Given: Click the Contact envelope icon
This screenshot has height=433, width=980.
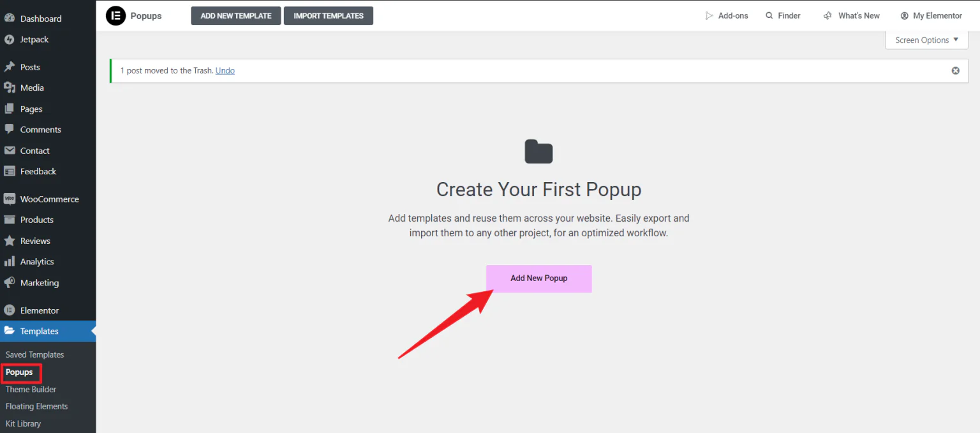Looking at the screenshot, I should 10,151.
